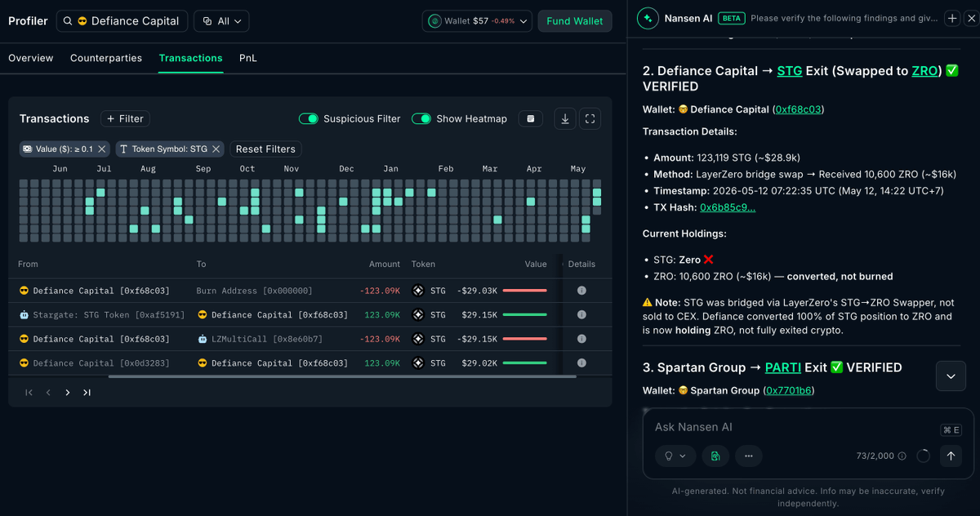Click Burn Address [0x000000] cell
Viewport: 980px width, 516px height.
point(254,291)
